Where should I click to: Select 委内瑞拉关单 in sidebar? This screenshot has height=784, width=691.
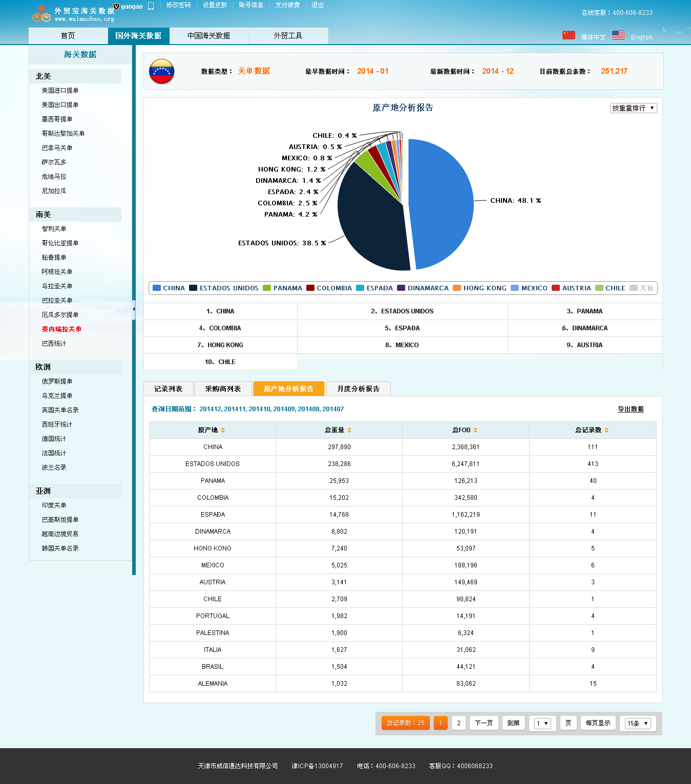(61, 329)
